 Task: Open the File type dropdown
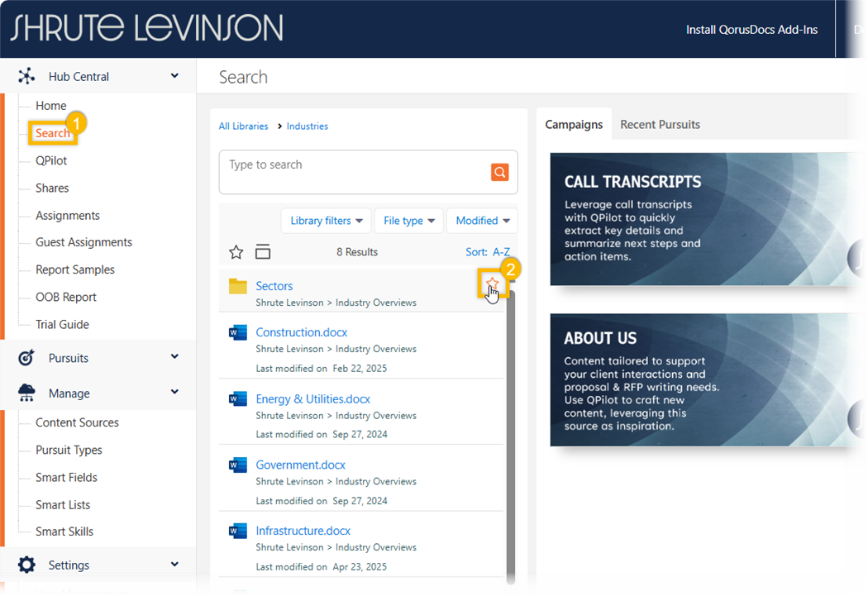click(408, 221)
